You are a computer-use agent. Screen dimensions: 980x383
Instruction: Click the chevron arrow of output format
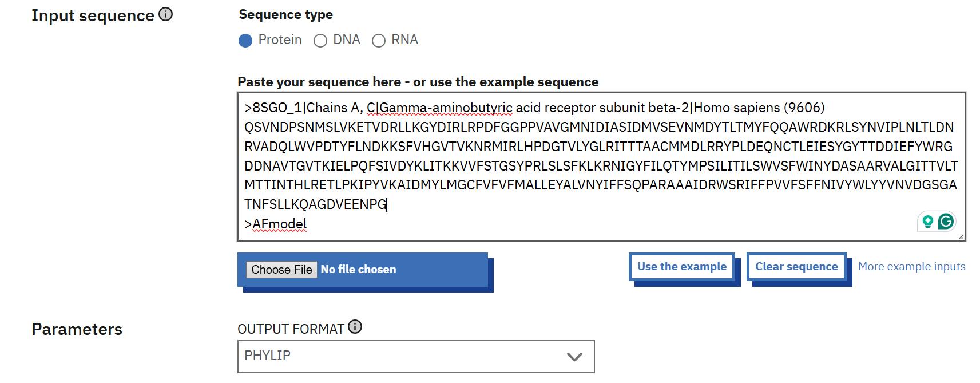574,357
